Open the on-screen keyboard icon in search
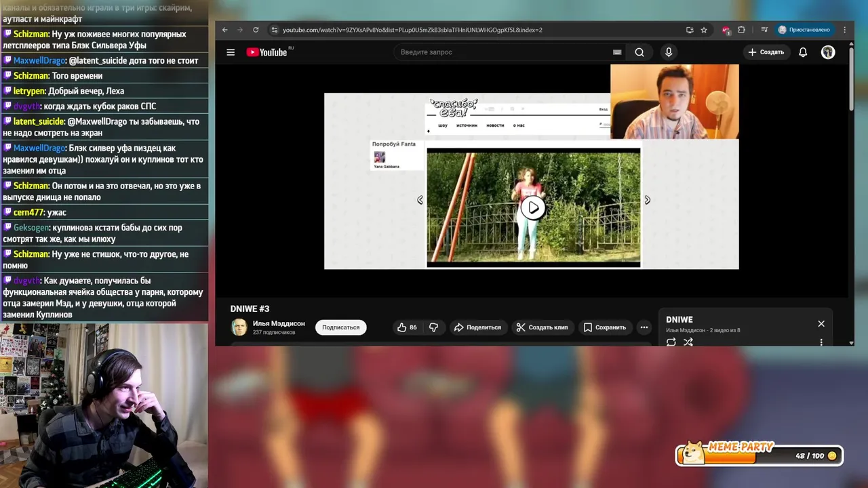Screen dimensions: 868x488 (x=617, y=52)
